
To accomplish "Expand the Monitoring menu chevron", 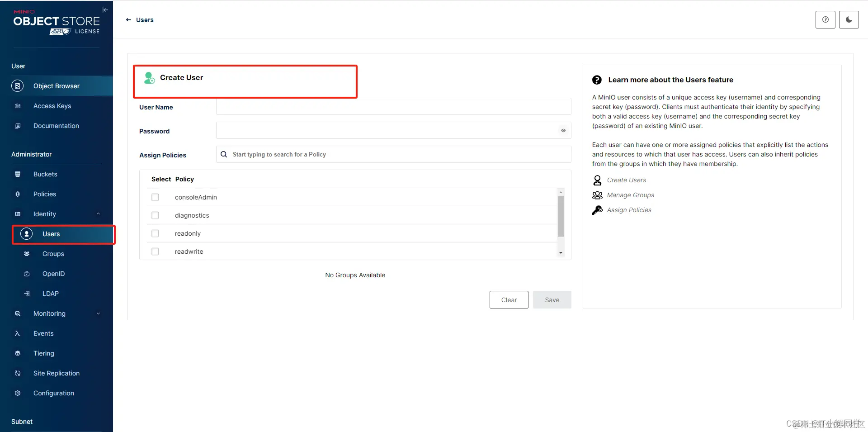I will coord(98,313).
